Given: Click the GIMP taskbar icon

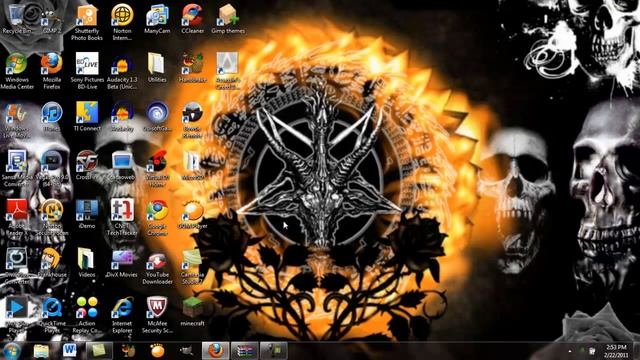Looking at the screenshot, I should [187, 351].
